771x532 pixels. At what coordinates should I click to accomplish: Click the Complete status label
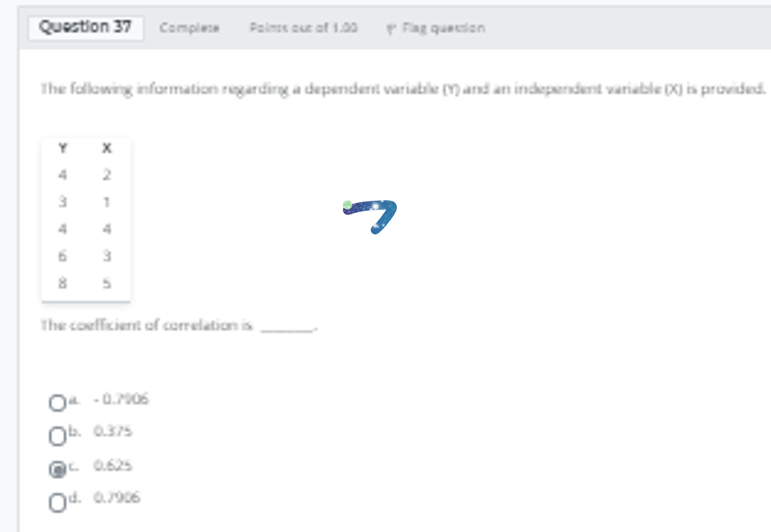[x=190, y=28]
